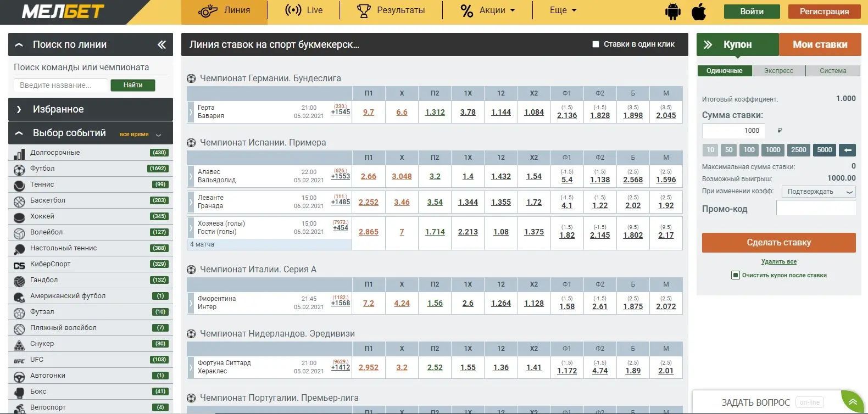This screenshot has width=868, height=414.
Task: Click the Войти login button
Action: [x=752, y=12]
